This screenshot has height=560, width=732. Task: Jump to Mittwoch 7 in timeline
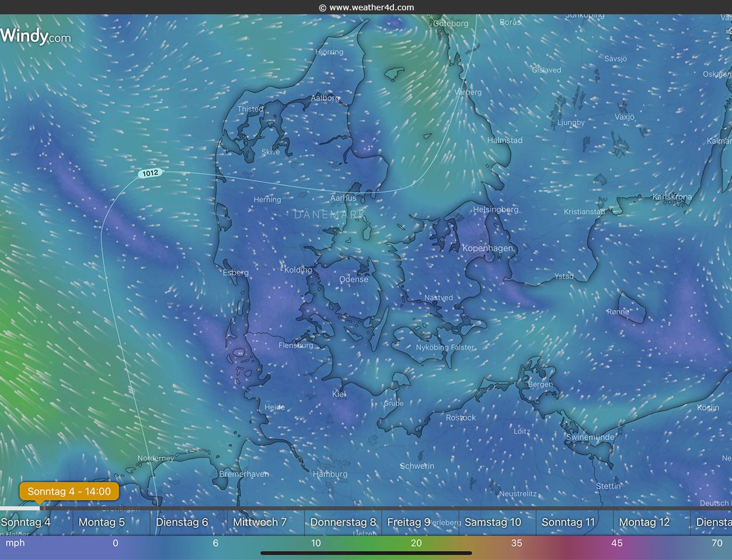tap(260, 522)
